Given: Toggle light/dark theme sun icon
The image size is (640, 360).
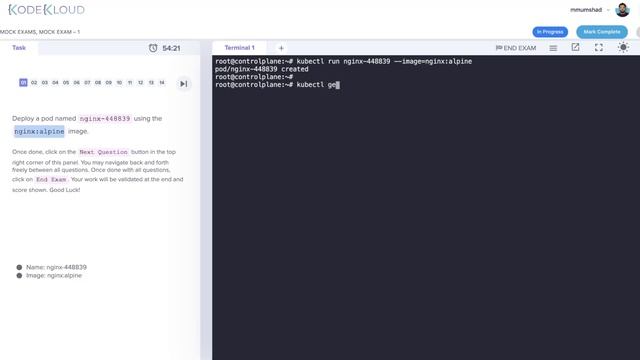Looking at the screenshot, I should tap(623, 48).
